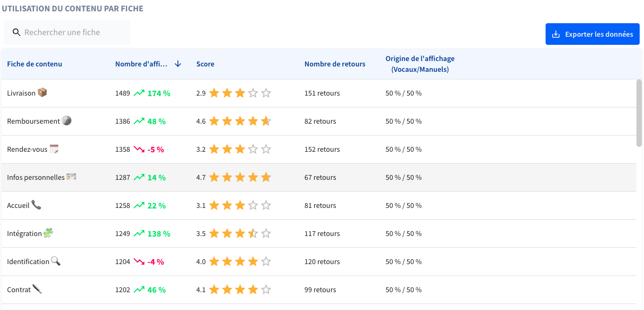Focus the Rechercher une fiche search box
Viewport: 644px width, 310px height.
click(67, 32)
